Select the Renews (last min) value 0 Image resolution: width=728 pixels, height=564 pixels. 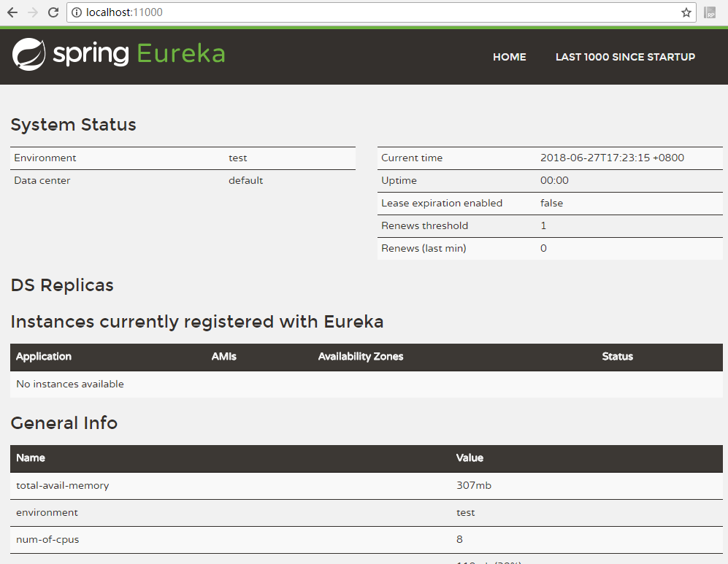tap(543, 249)
